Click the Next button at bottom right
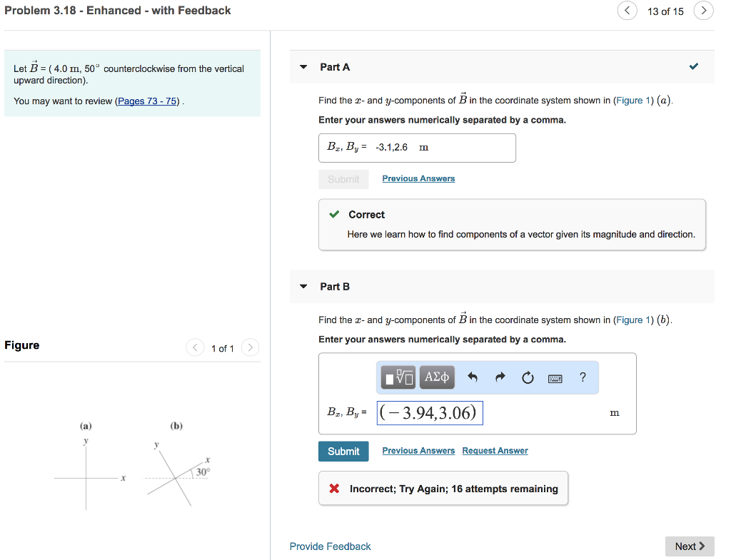Viewport: 731px width, 560px height. coord(690,546)
